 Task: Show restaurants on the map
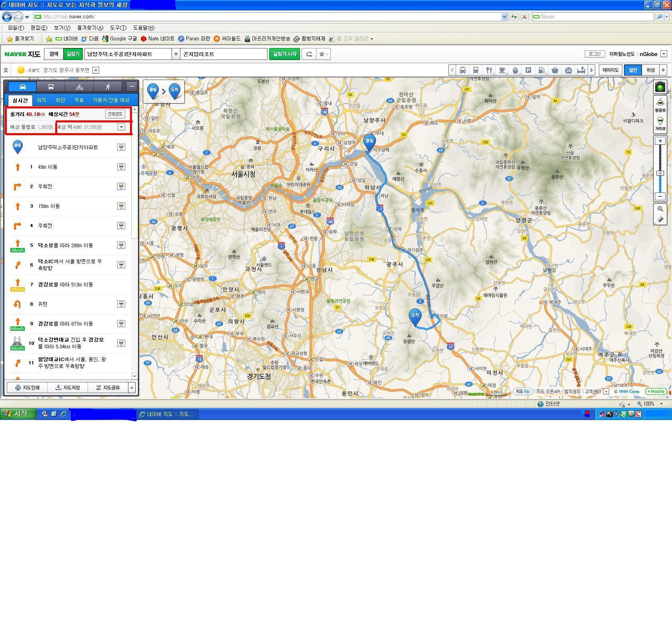(489, 70)
